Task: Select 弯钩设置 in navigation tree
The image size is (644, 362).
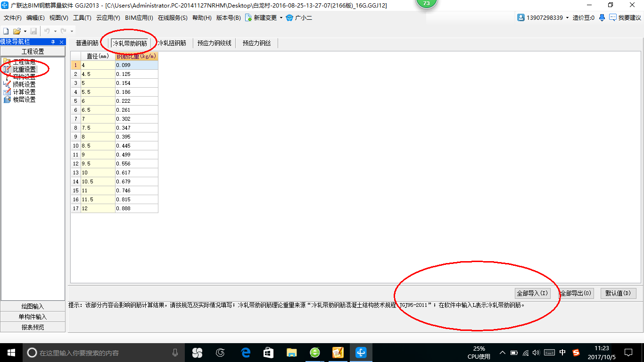Action: click(24, 77)
